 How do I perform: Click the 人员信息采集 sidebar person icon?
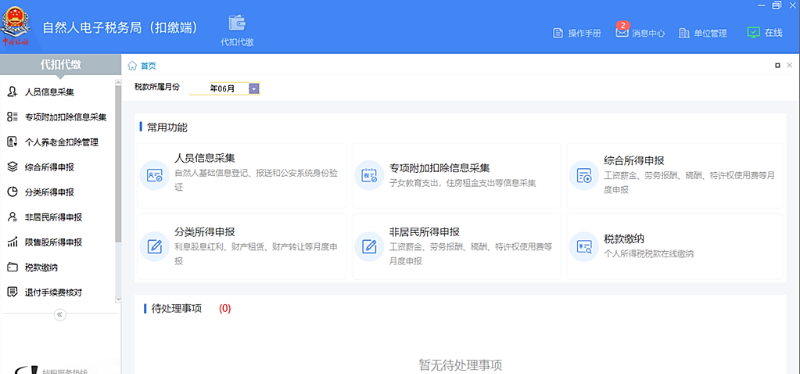point(12,92)
